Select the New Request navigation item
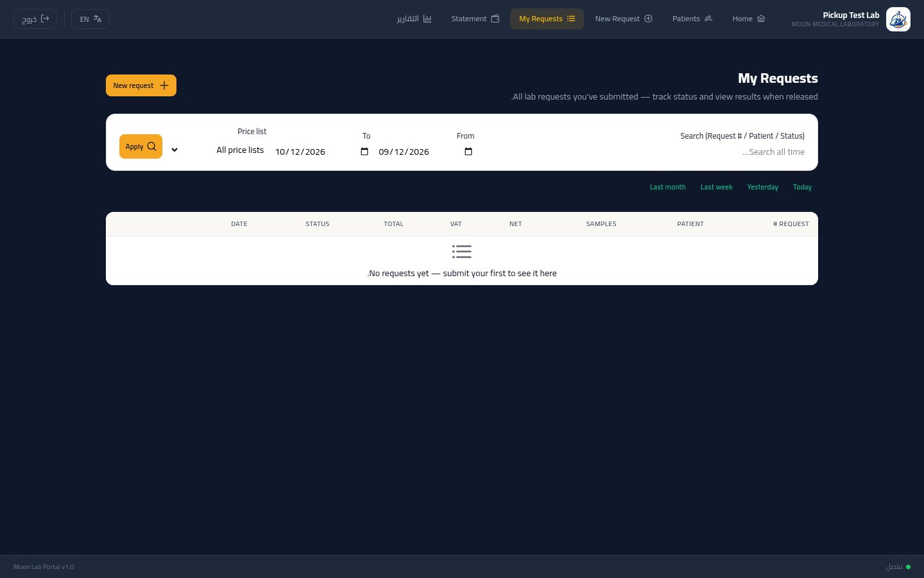Viewport: 924px width, 578px height. click(x=624, y=19)
